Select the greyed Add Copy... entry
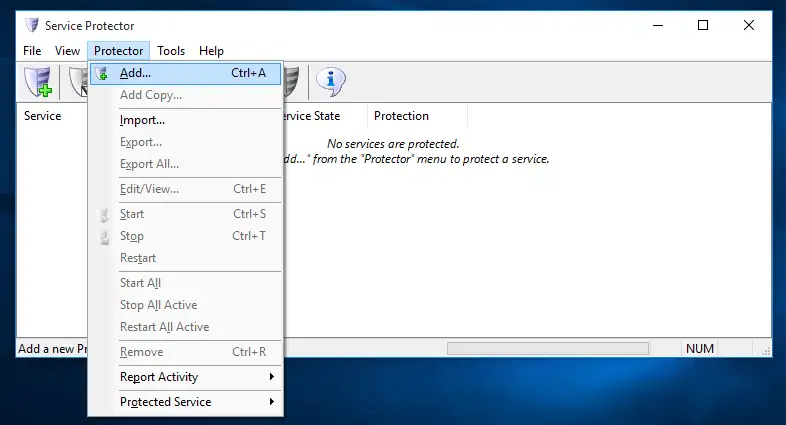 click(x=185, y=95)
